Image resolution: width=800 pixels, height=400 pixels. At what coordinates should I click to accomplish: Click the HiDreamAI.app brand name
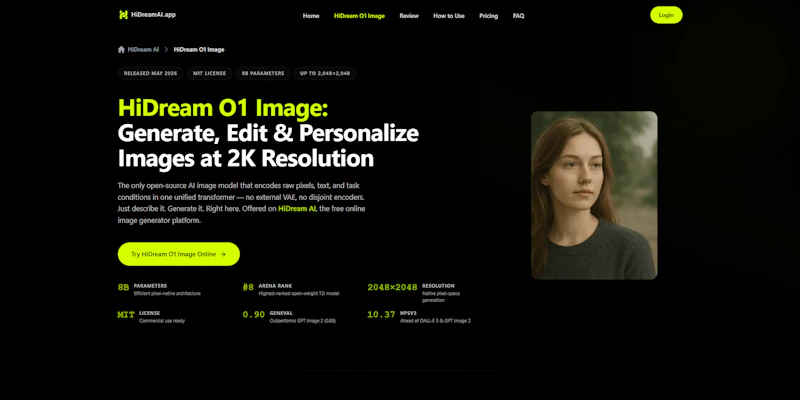[153, 15]
